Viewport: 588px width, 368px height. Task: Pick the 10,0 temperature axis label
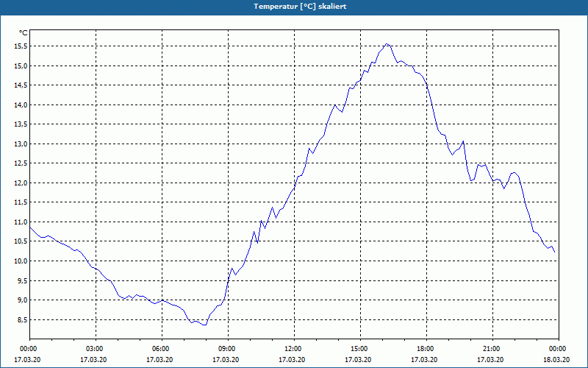tap(21, 261)
